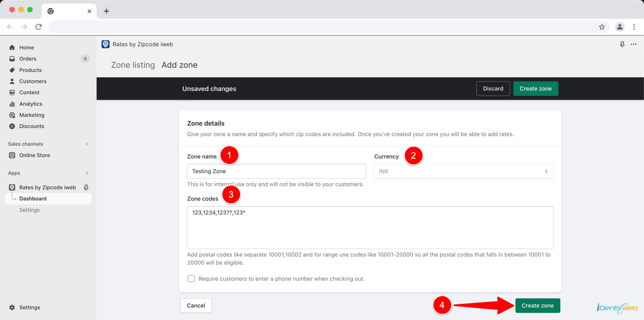Click the Analytics bar chart icon

tap(12, 104)
